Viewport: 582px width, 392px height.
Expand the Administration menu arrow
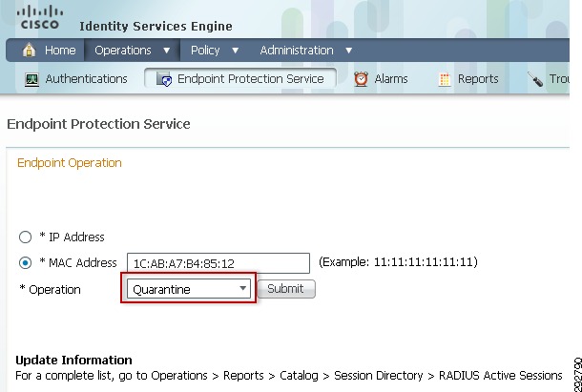pos(348,51)
